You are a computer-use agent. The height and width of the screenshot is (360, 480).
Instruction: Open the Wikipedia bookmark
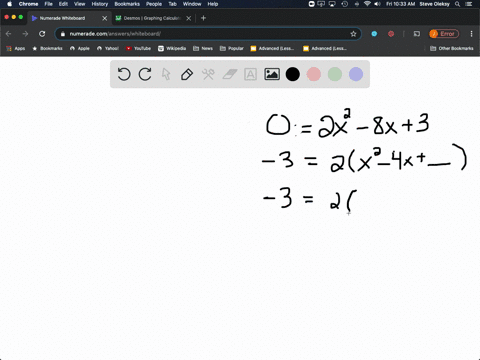172,48
